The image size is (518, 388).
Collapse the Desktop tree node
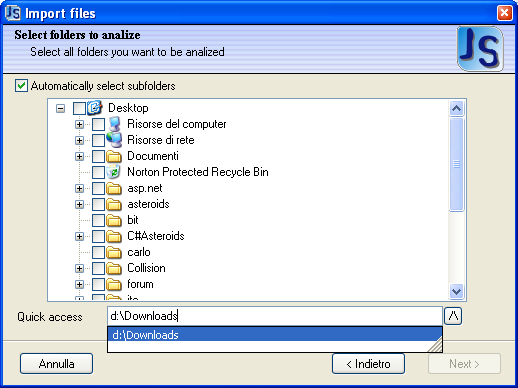(x=60, y=108)
